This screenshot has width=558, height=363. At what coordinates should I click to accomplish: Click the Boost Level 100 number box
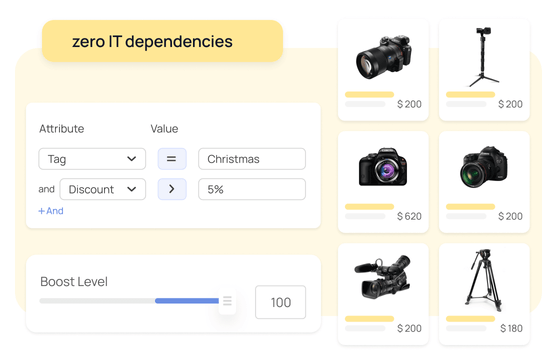pyautogui.click(x=280, y=302)
